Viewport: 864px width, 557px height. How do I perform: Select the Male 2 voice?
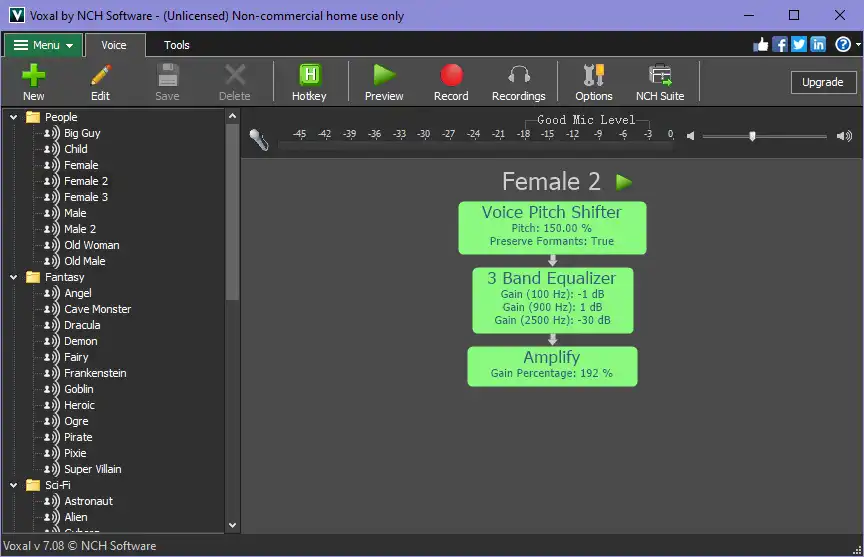pos(80,229)
